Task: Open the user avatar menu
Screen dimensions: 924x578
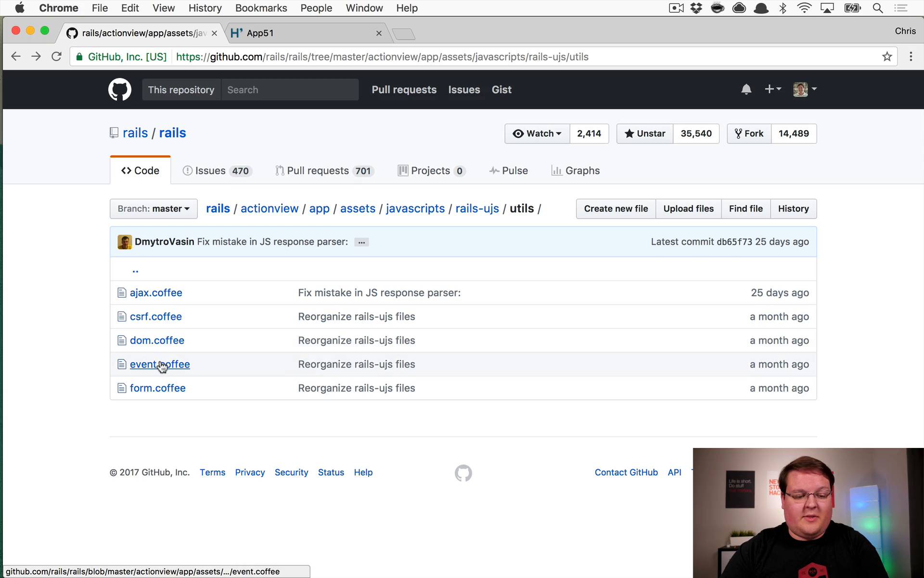Action: coord(805,89)
